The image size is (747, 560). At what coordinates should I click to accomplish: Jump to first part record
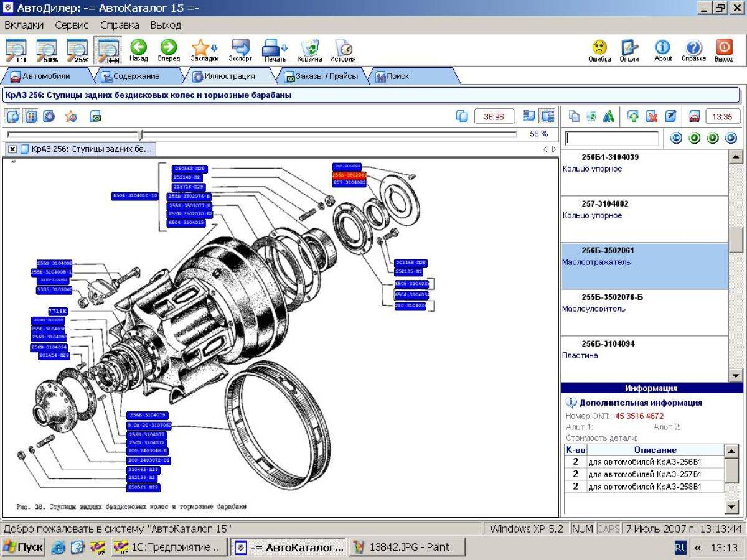(676, 138)
